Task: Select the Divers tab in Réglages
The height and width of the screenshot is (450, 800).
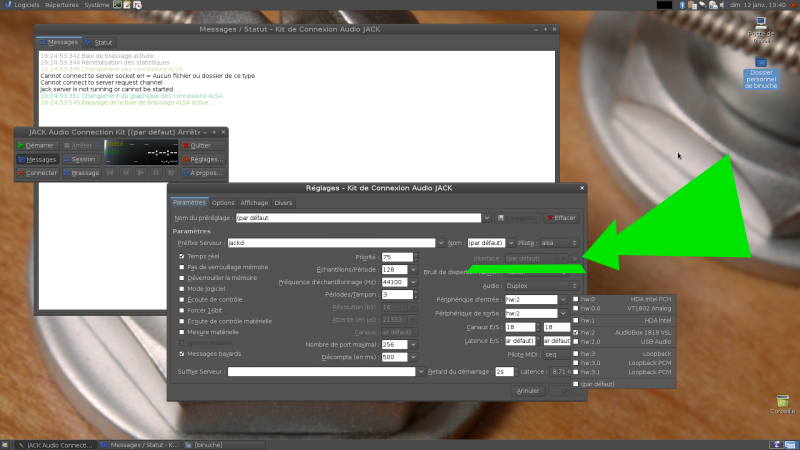Action: click(x=283, y=203)
